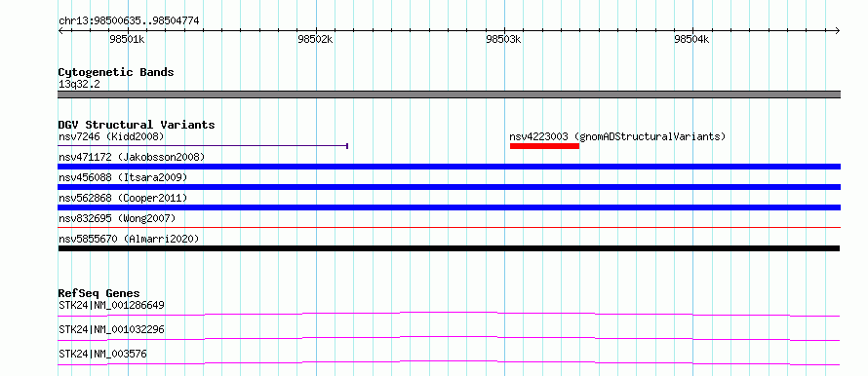
Task: Open nsv471172 (Jakobsson2008) variant label
Action: (x=132, y=158)
